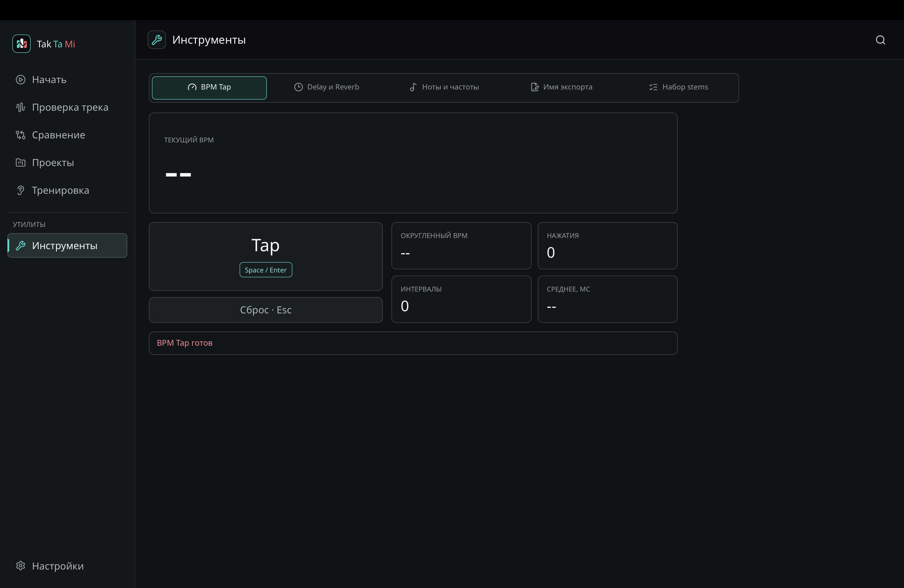904x588 pixels.
Task: Open Проекты in the sidebar
Action: [67, 163]
